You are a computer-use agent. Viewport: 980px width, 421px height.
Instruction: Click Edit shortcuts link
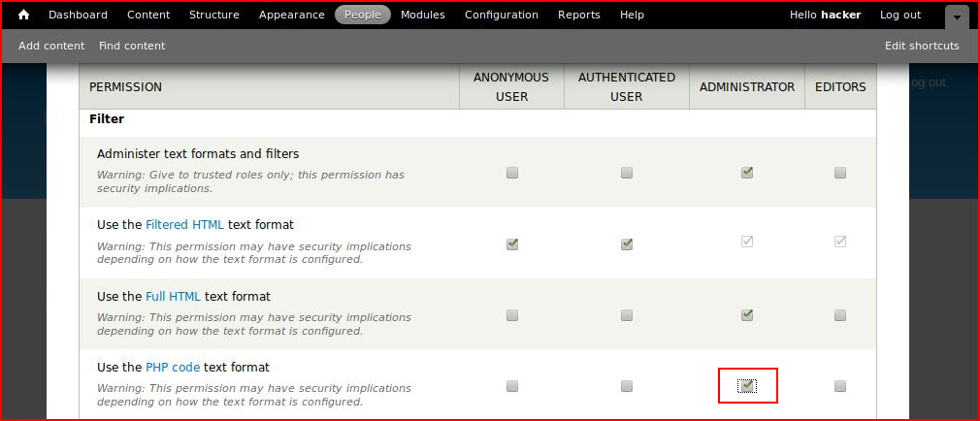(922, 46)
